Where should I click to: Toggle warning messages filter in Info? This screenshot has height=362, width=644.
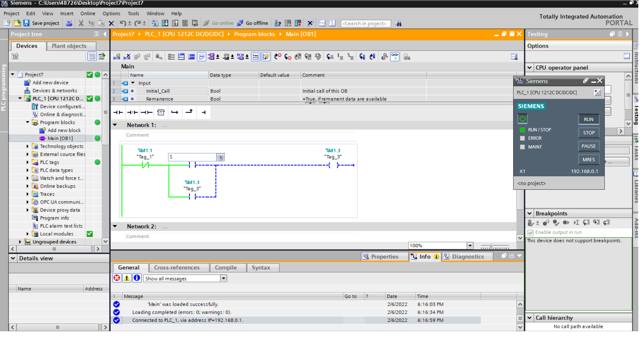[x=127, y=278]
